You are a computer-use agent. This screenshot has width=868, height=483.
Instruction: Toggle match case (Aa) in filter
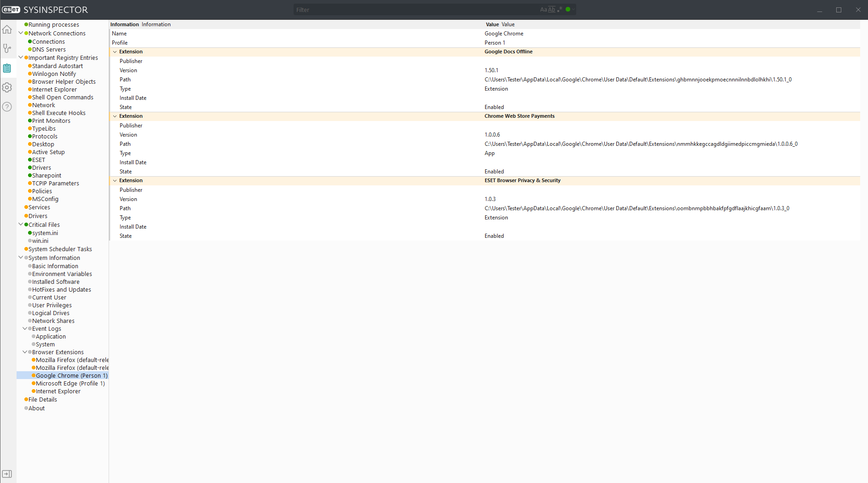click(x=544, y=10)
